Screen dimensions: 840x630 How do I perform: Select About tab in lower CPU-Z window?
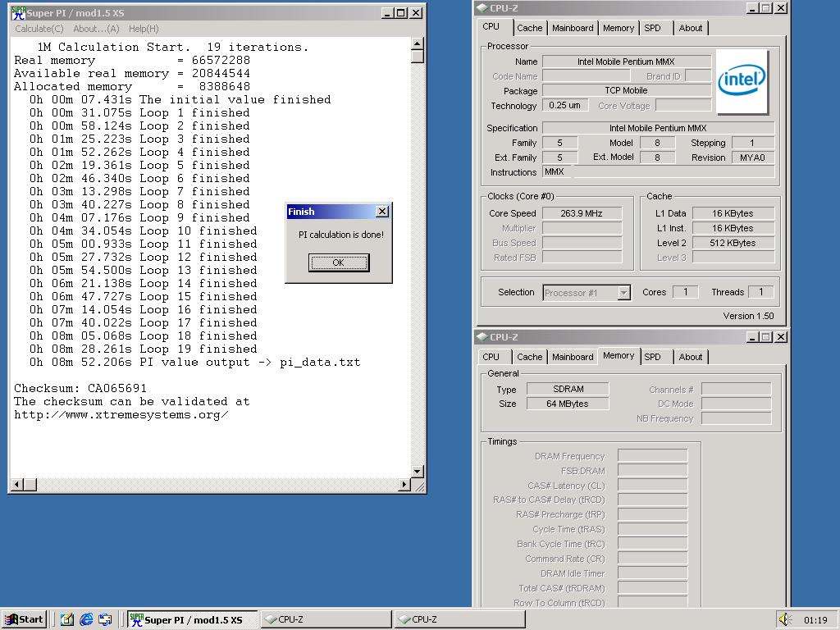pyautogui.click(x=691, y=357)
